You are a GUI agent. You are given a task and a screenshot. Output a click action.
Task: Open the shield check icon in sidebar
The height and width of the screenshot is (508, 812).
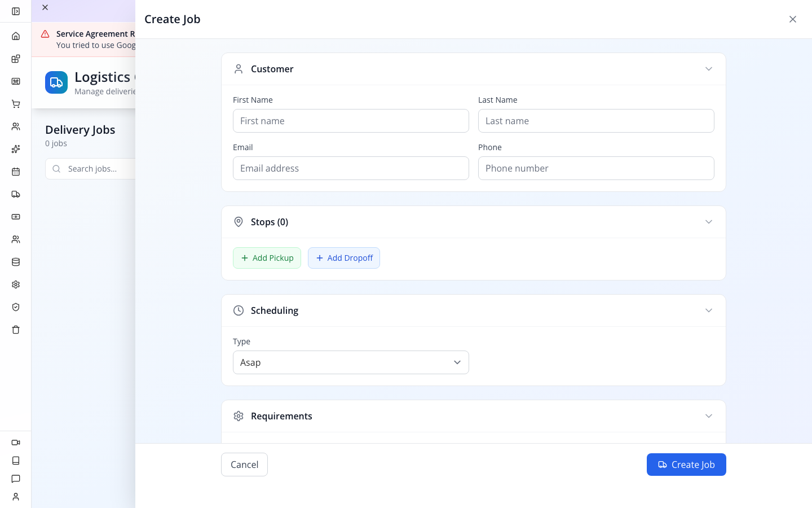(x=16, y=307)
